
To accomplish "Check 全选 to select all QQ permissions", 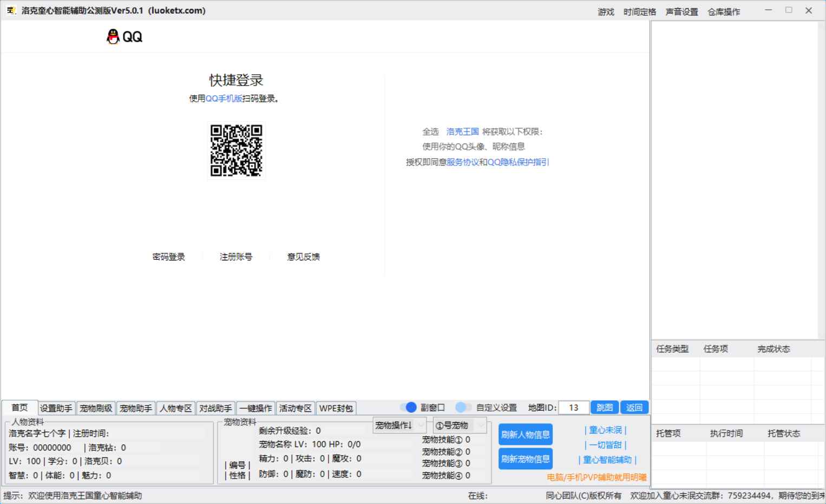I will click(x=430, y=131).
